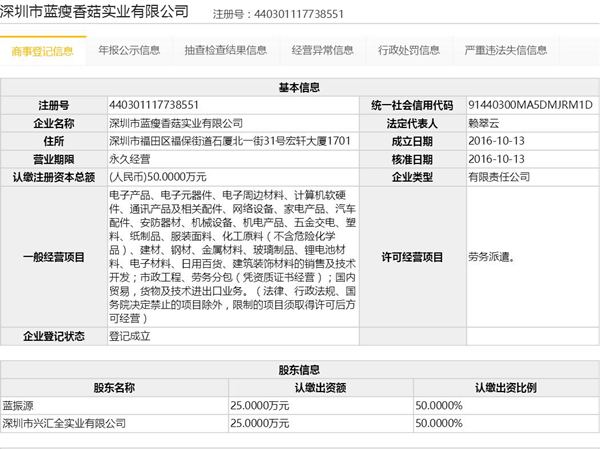Click the 住所 label

(x=54, y=142)
